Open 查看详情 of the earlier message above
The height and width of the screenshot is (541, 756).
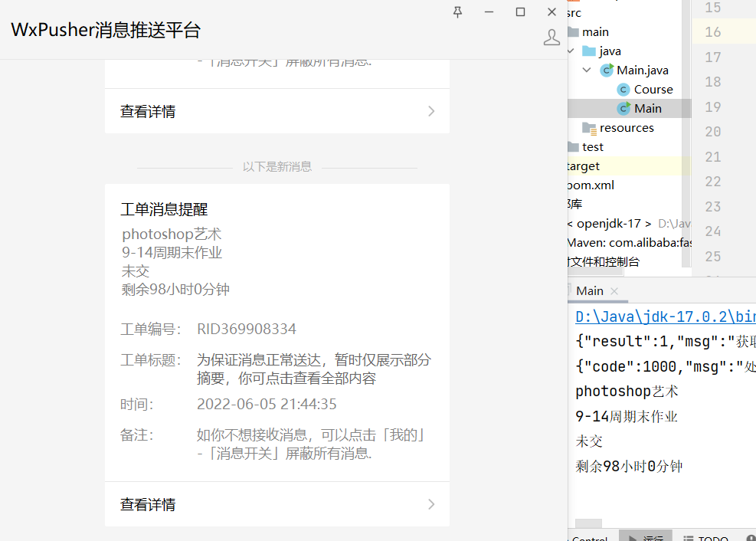(x=277, y=111)
